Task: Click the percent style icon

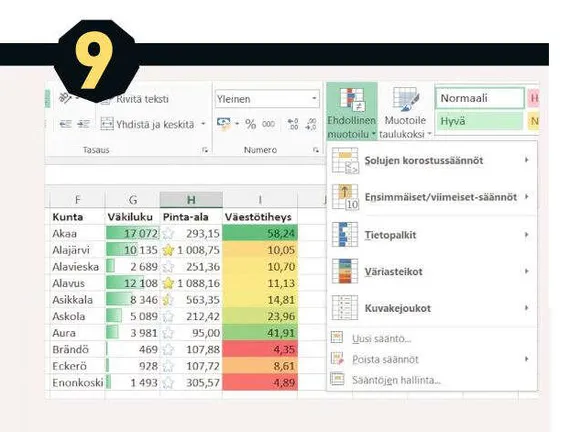Action: click(x=250, y=124)
